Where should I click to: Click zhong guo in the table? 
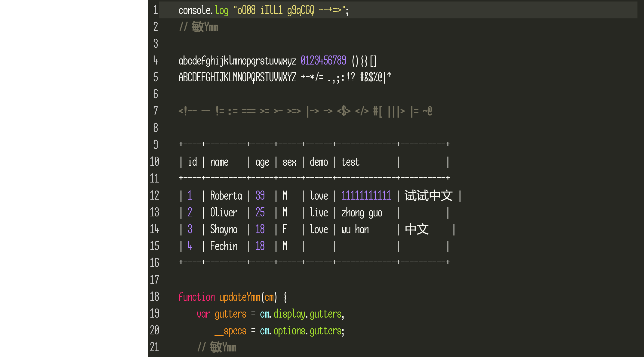(x=362, y=213)
